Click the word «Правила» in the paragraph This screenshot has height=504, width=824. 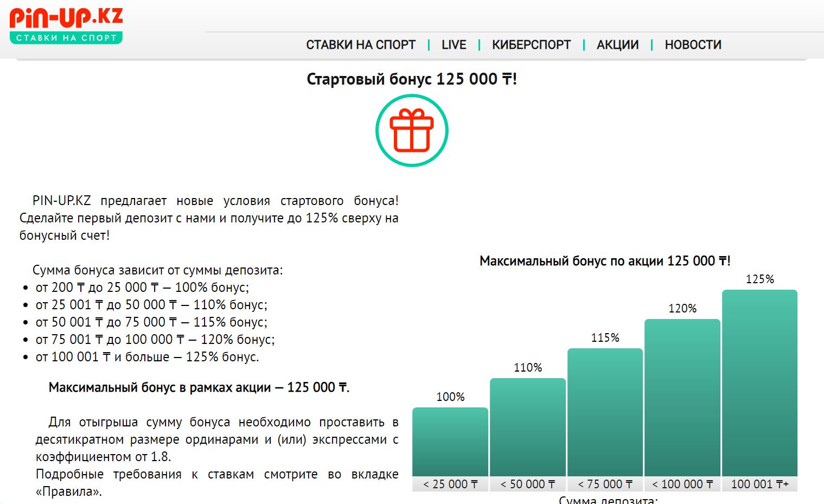68,492
